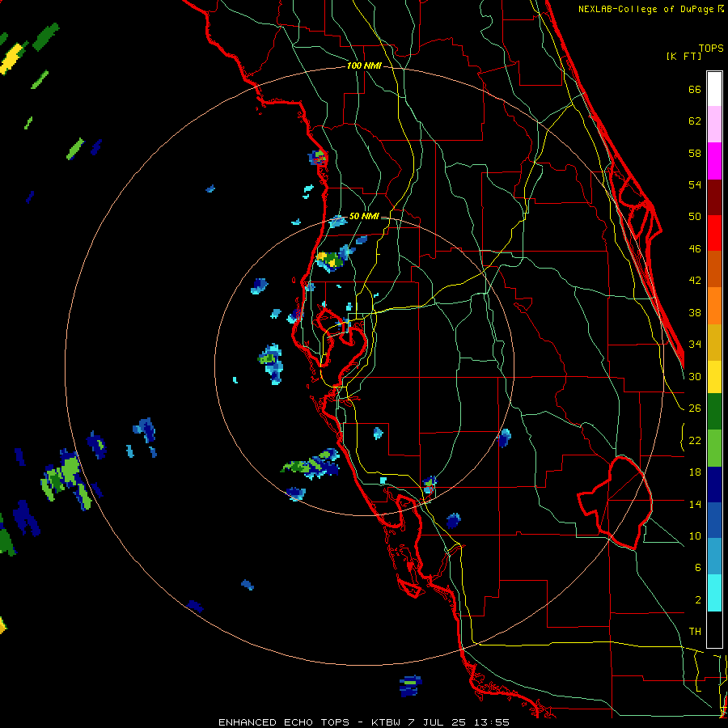Click the legend value 58
This screenshot has width=728, height=728.
click(x=695, y=153)
